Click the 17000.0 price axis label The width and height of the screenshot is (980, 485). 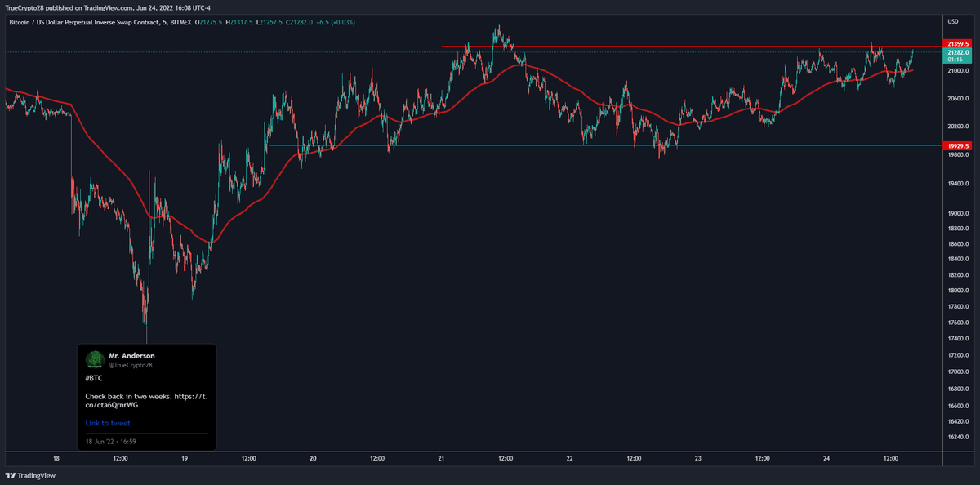click(x=957, y=372)
